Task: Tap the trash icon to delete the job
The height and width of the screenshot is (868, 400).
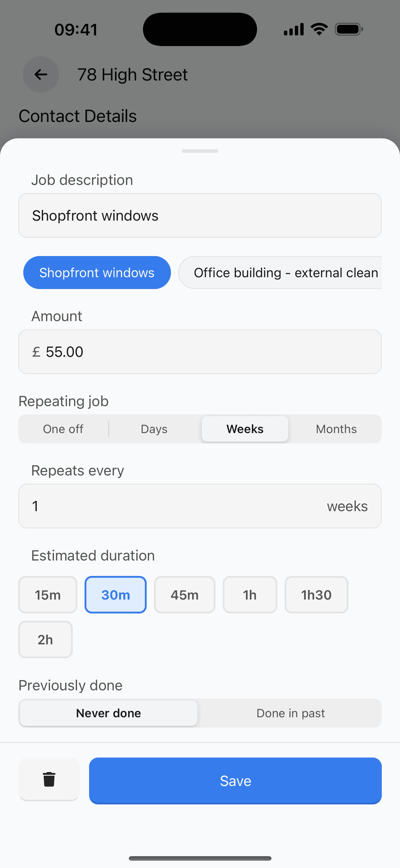Action: 49,781
